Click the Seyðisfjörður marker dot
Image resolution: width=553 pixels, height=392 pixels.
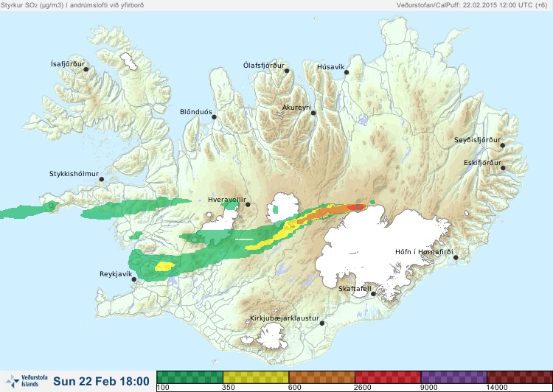(503, 145)
